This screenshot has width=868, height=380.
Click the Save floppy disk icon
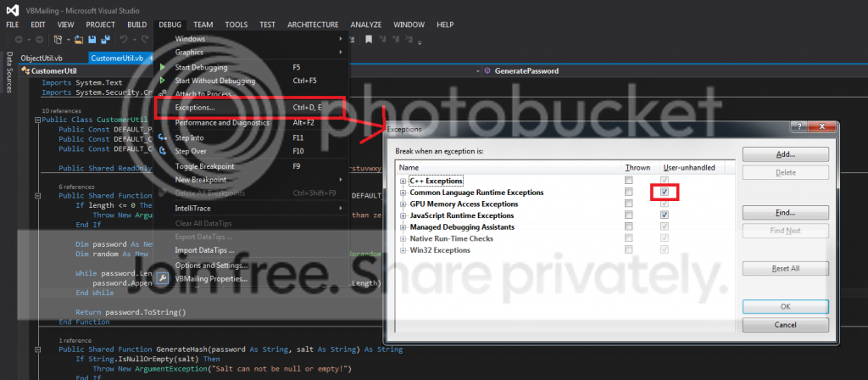92,39
